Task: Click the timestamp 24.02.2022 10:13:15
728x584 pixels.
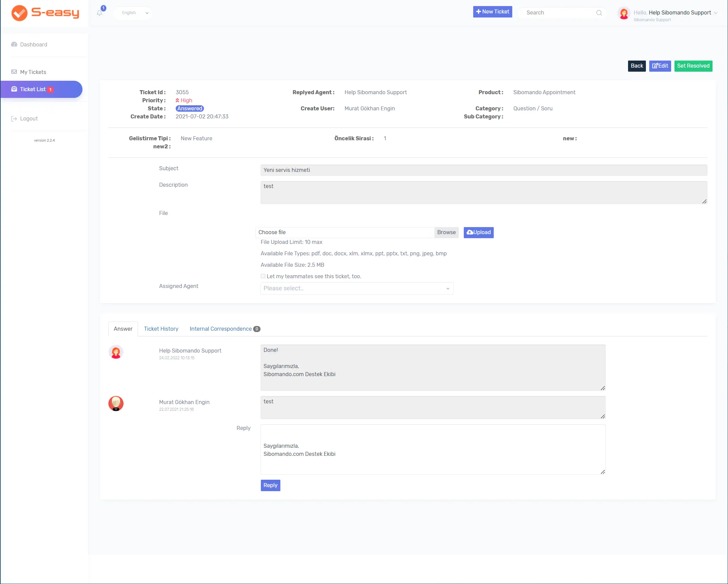Action: [x=177, y=358]
